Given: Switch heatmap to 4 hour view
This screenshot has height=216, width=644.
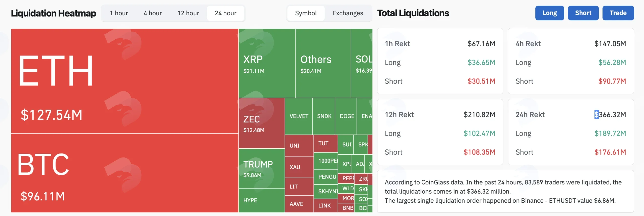Looking at the screenshot, I should pyautogui.click(x=153, y=13).
